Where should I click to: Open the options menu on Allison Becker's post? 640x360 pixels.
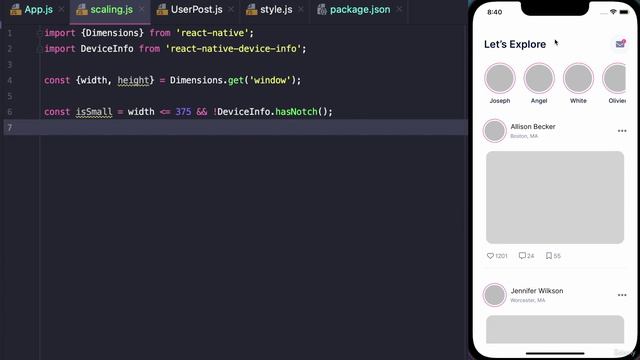(x=622, y=131)
